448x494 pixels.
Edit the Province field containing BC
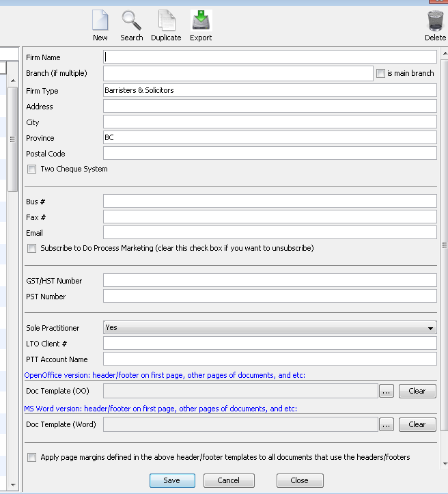coord(270,137)
